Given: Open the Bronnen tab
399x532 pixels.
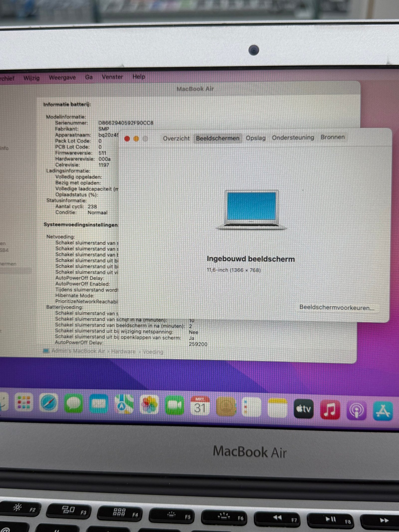Looking at the screenshot, I should [x=332, y=137].
